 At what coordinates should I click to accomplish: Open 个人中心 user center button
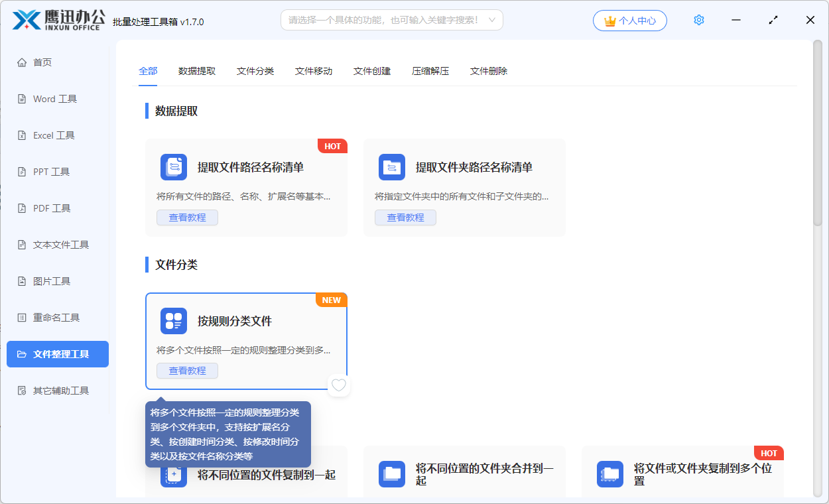630,21
